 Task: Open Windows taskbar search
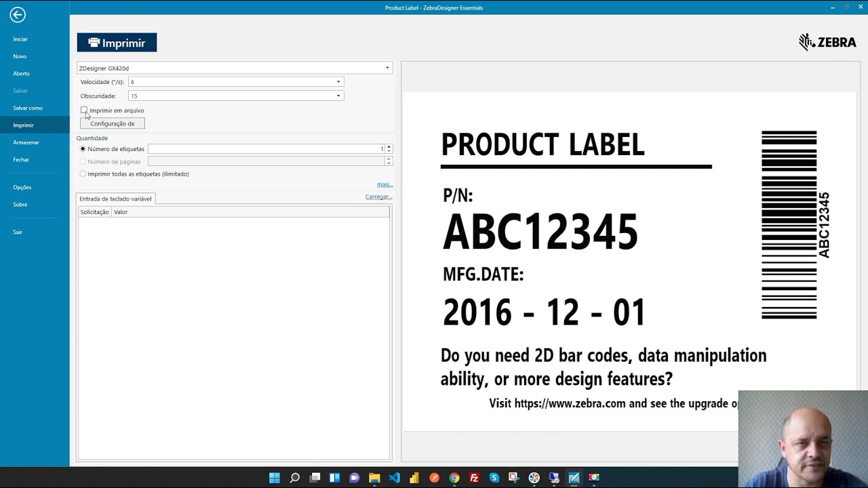tap(294, 478)
